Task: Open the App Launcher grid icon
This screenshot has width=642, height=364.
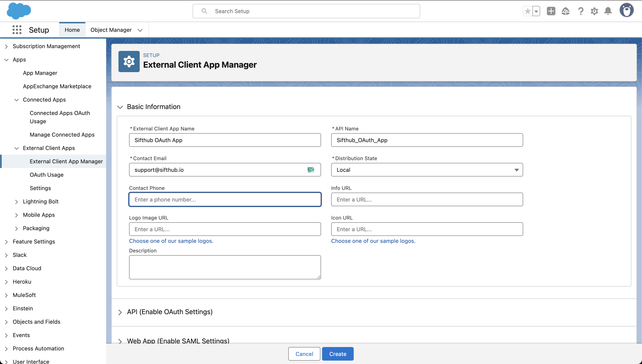Action: (17, 30)
